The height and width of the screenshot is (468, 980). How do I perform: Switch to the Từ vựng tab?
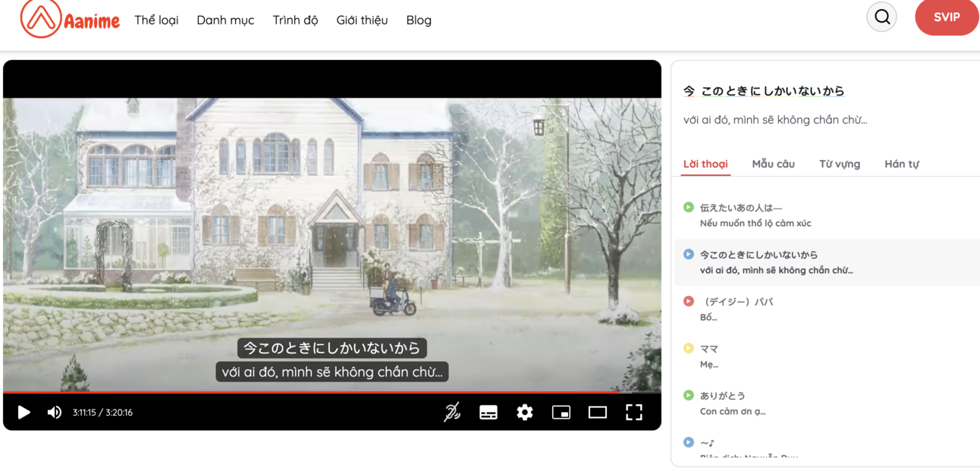click(x=839, y=164)
